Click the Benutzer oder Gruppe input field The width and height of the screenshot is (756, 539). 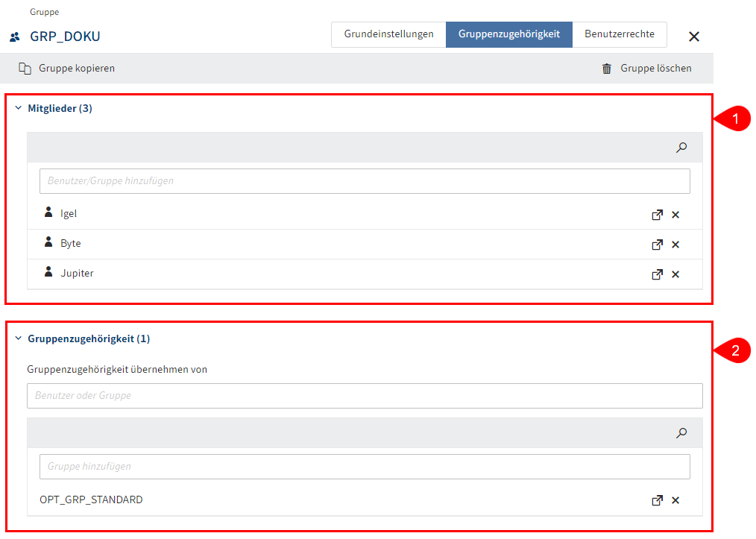pyautogui.click(x=365, y=396)
